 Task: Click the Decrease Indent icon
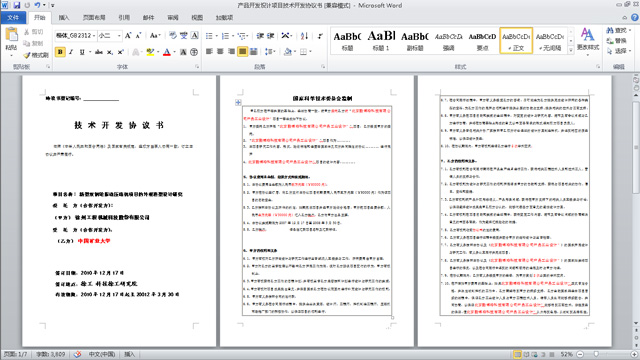260,36
